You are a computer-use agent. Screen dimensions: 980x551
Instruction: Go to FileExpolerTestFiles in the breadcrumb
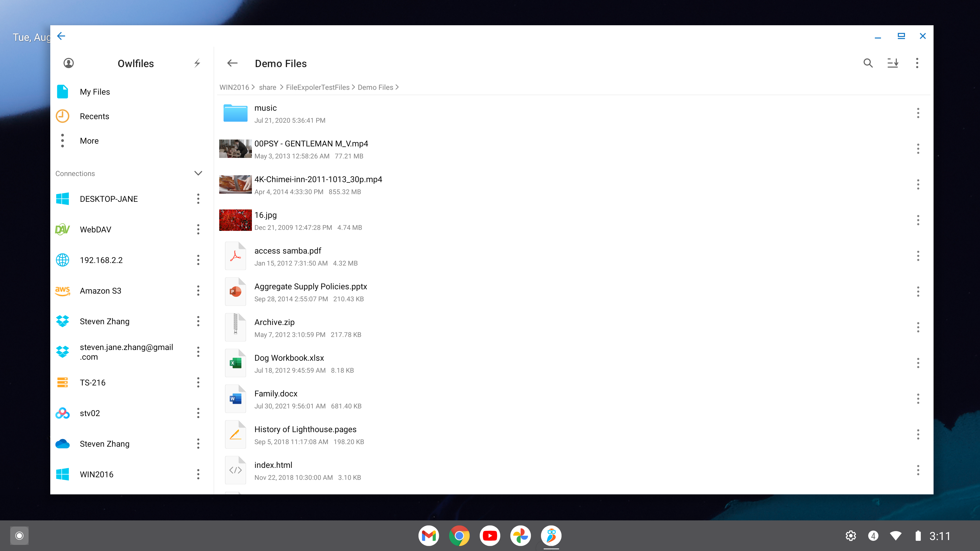318,87
